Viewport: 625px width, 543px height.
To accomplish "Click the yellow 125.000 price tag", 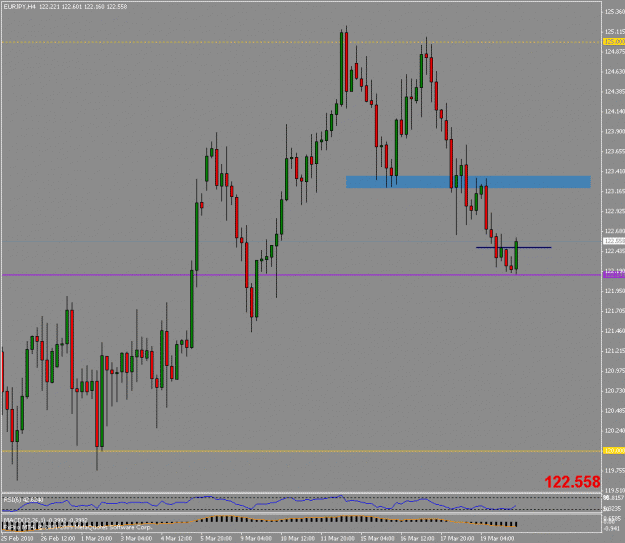I will [614, 41].
